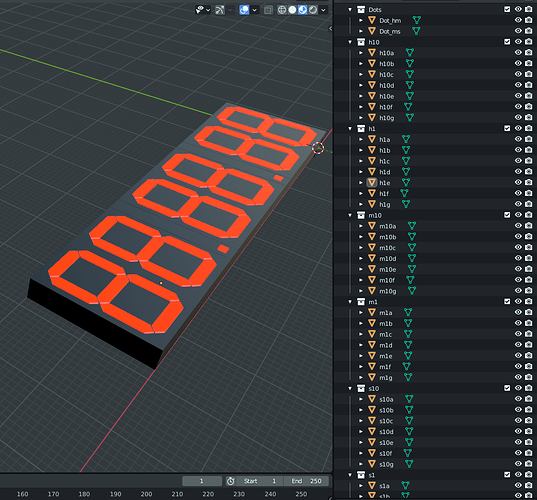
Task: Open the shading options dropdown arrow
Action: (x=323, y=10)
